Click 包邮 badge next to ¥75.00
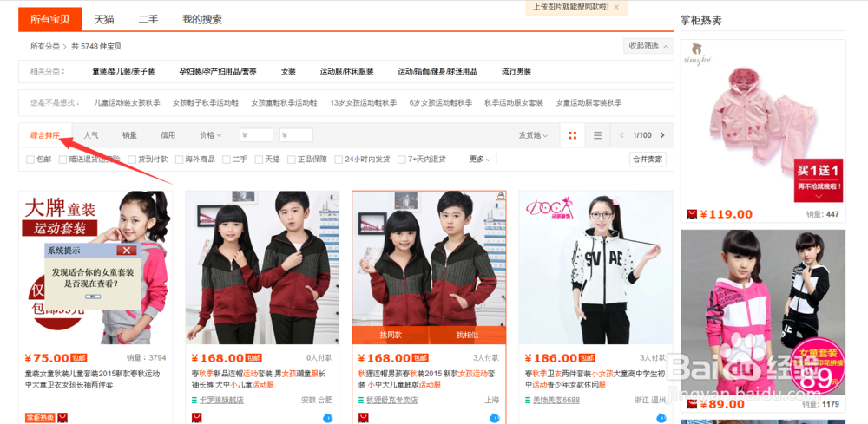 [79, 358]
